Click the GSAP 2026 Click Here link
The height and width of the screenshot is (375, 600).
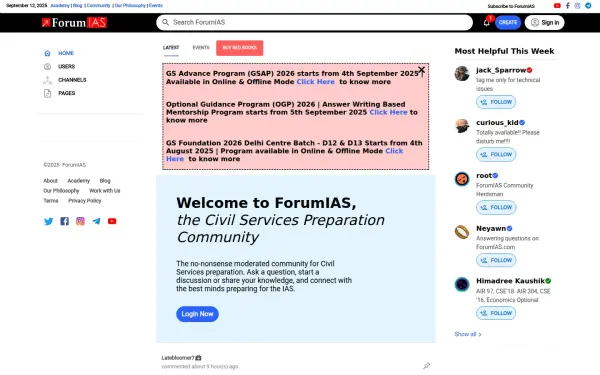(x=315, y=82)
